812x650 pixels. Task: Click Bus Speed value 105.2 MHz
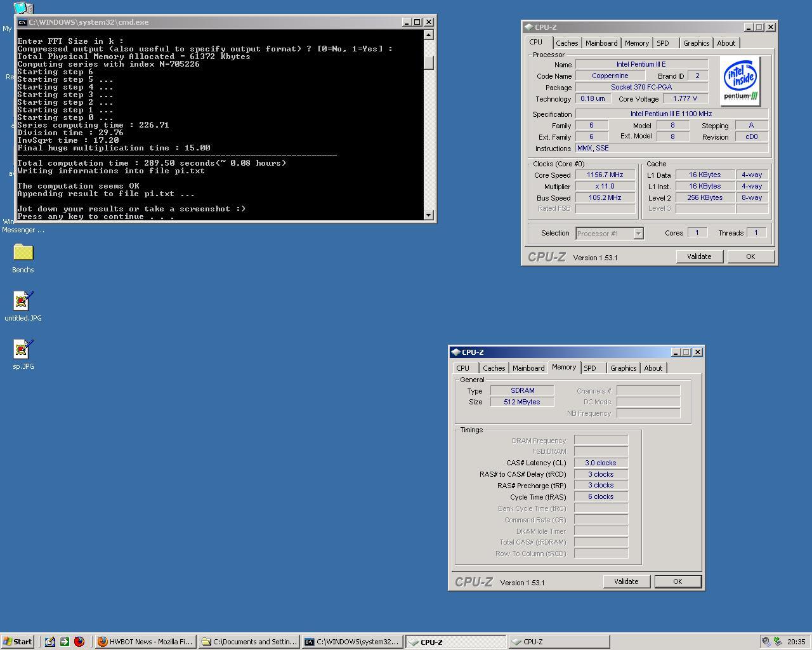(x=605, y=198)
